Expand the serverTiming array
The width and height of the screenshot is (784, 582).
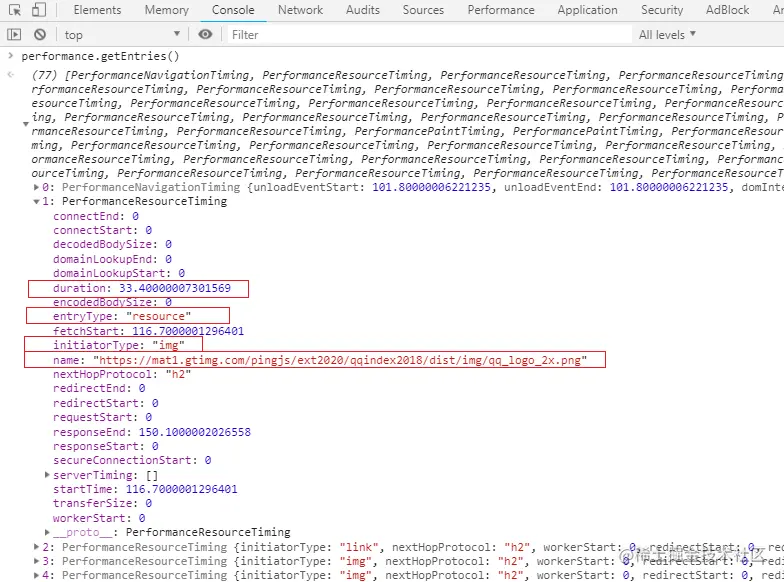pyautogui.click(x=47, y=475)
